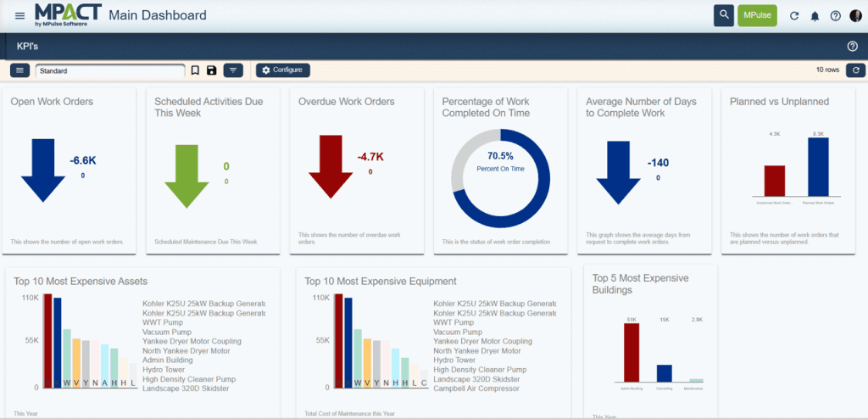Open the notifications bell
The width and height of the screenshot is (868, 419).
[x=815, y=15]
